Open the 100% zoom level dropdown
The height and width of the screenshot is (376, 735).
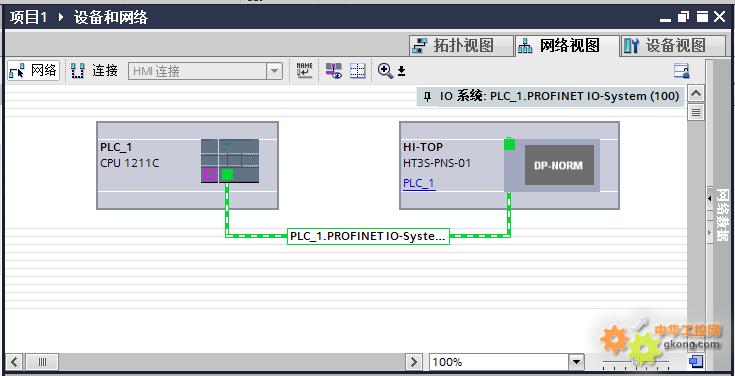point(576,362)
